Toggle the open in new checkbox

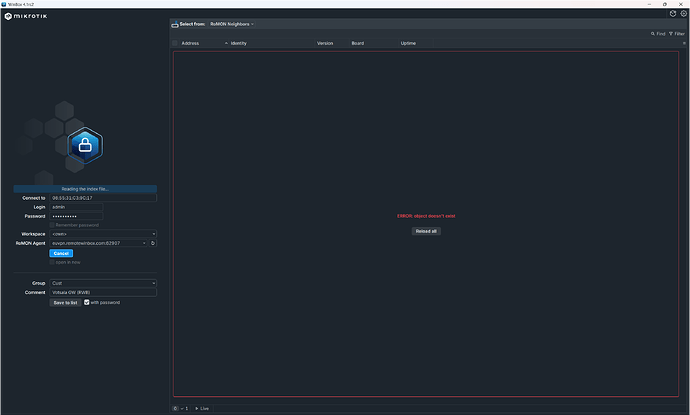(x=52, y=262)
